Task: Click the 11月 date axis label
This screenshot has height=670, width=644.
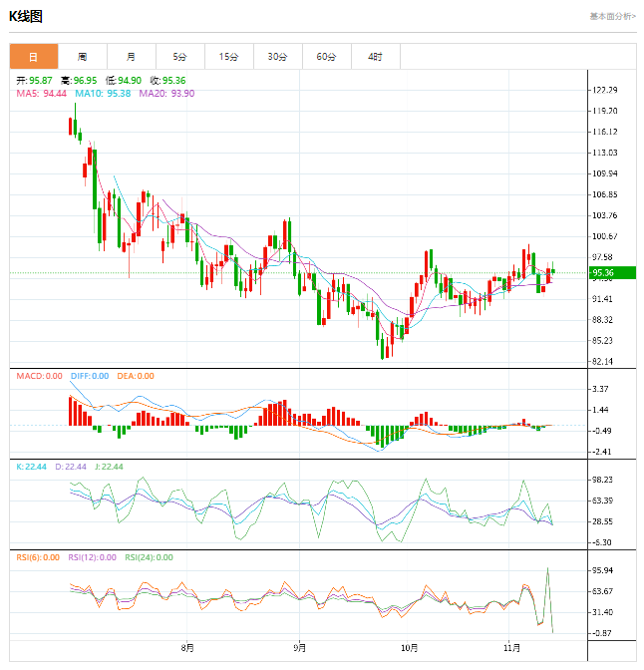Action: [511, 648]
